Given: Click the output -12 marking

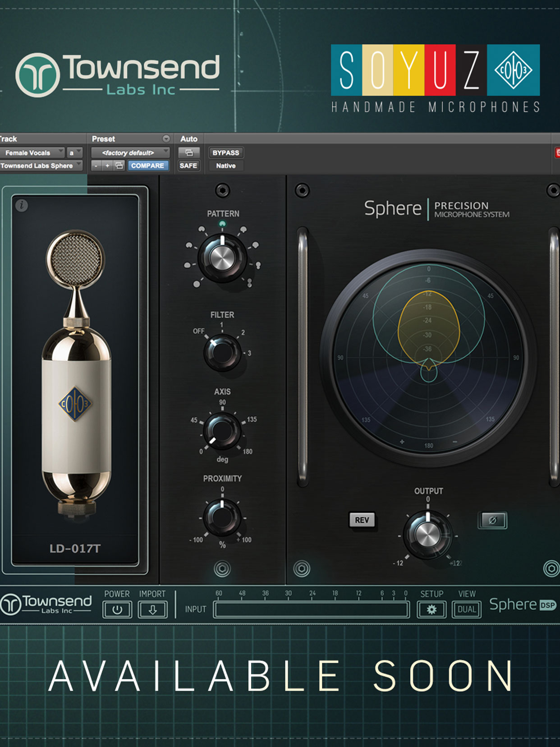Looking at the screenshot, I should (x=398, y=563).
